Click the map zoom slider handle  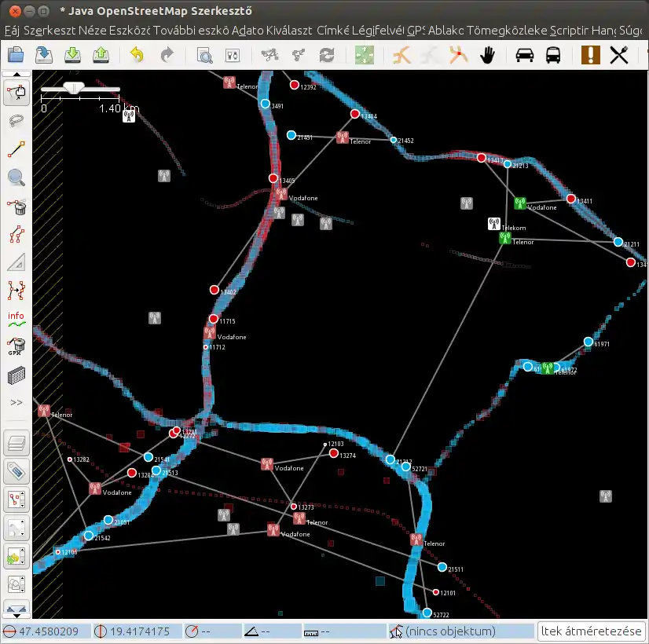click(x=75, y=89)
